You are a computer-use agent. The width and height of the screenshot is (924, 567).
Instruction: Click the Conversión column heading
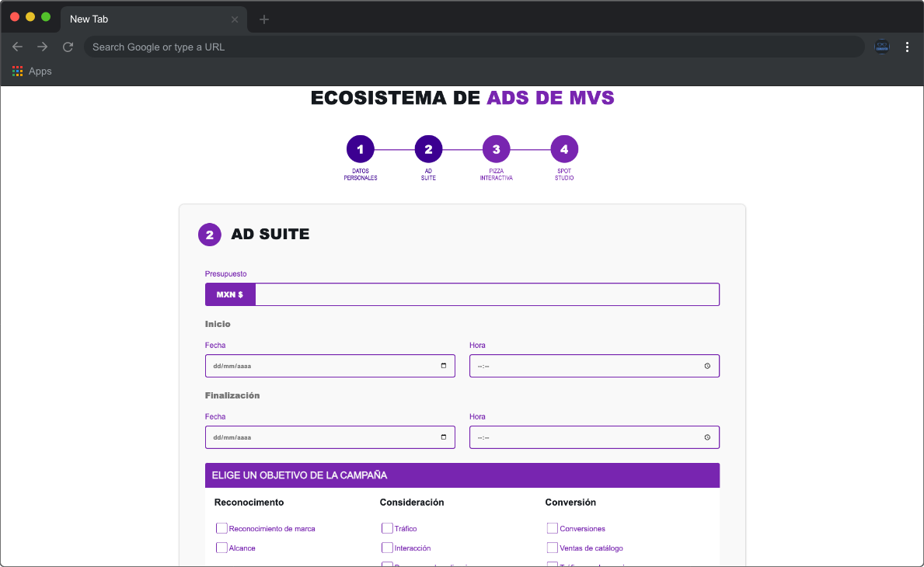coord(570,503)
